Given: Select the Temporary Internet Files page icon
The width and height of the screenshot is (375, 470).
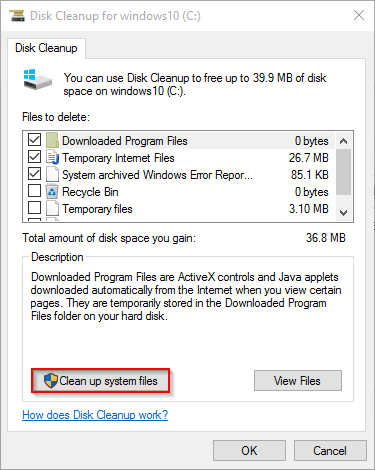Looking at the screenshot, I should click(52, 157).
